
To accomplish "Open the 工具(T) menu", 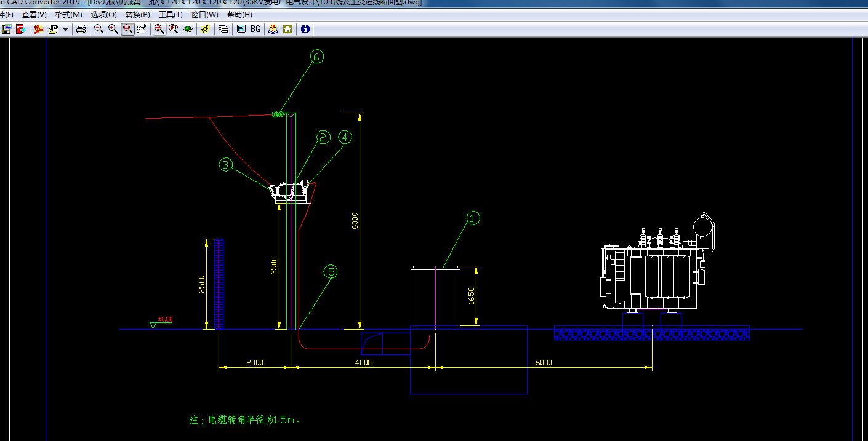I will pyautogui.click(x=171, y=14).
